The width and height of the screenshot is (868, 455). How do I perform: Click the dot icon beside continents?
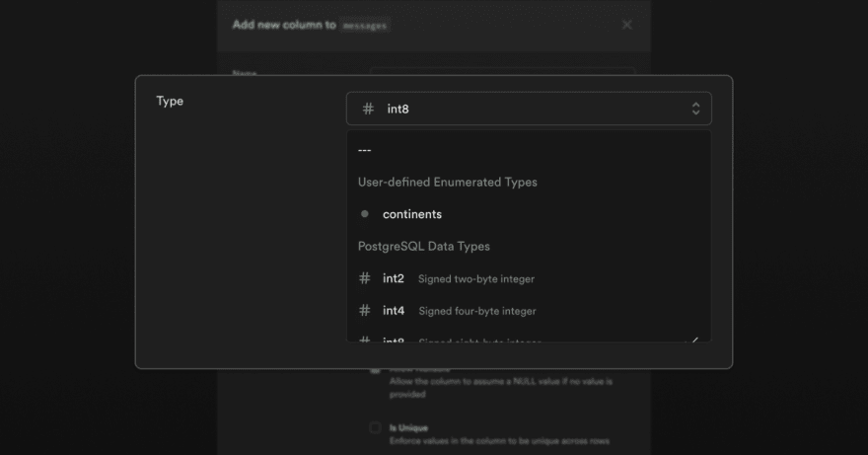coord(364,214)
